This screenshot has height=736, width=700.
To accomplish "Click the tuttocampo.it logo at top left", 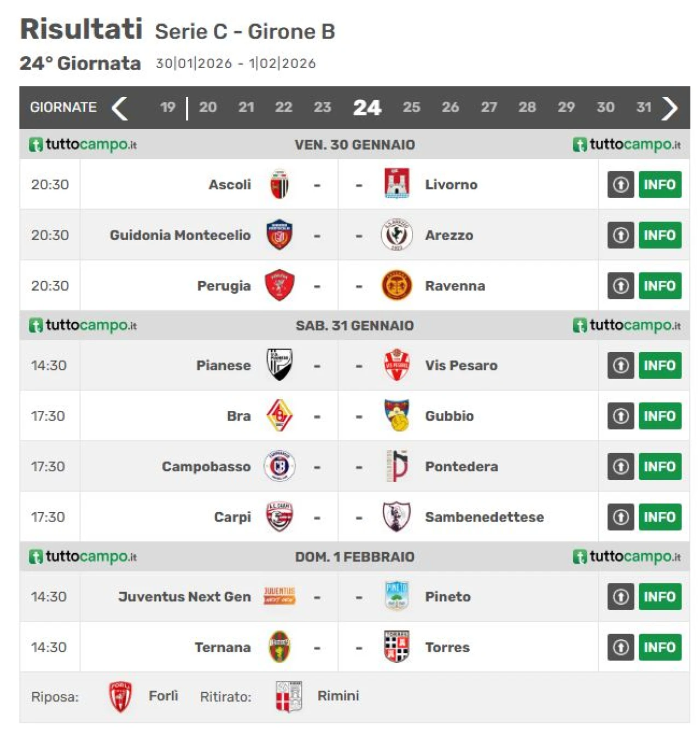I will click(83, 144).
